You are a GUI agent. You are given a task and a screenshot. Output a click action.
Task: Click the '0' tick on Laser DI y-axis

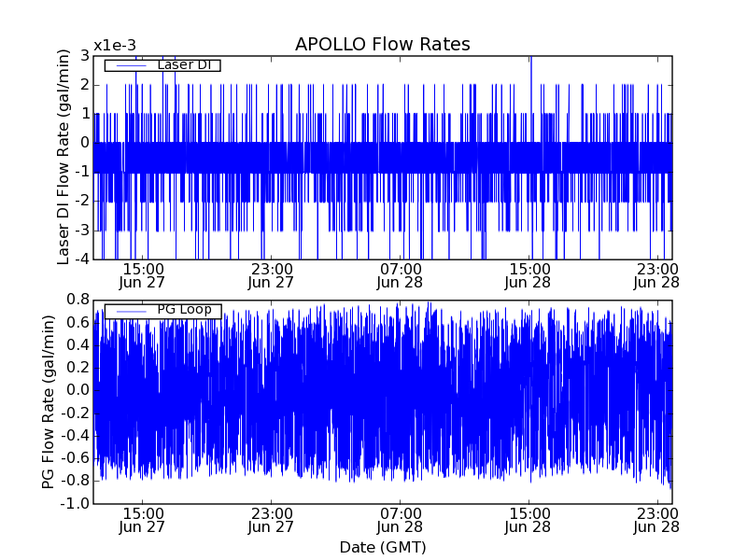pos(85,143)
